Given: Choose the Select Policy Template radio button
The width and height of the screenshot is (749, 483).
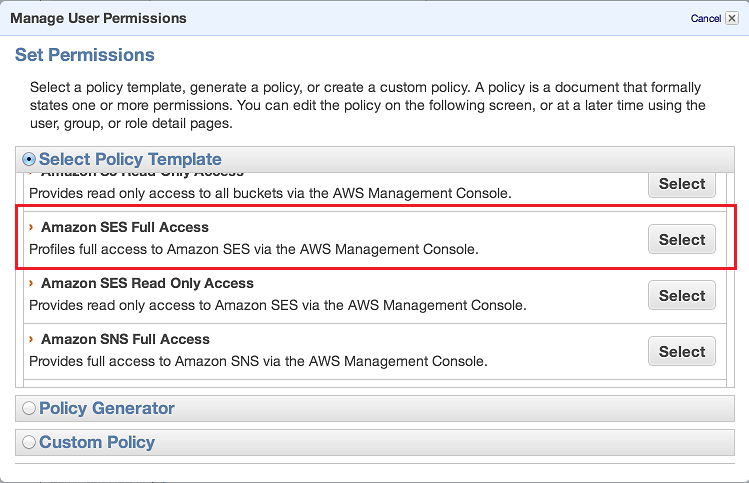Looking at the screenshot, I should pyautogui.click(x=29, y=159).
